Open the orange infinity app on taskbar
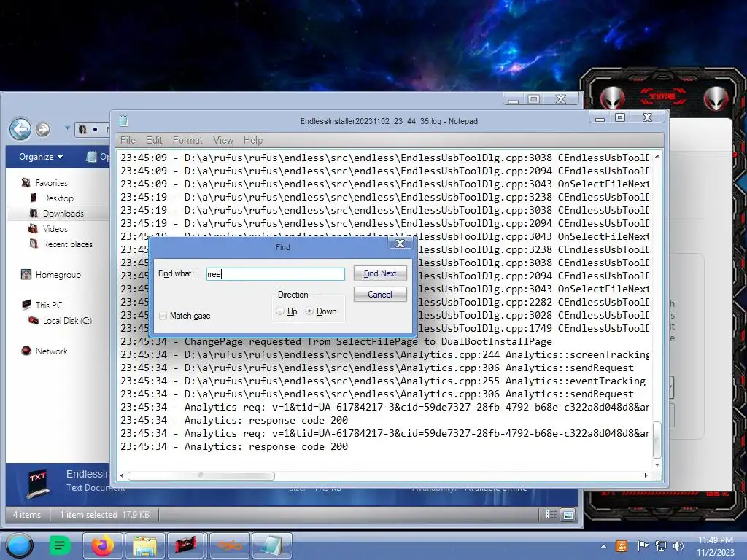747x560 pixels. [x=229, y=545]
